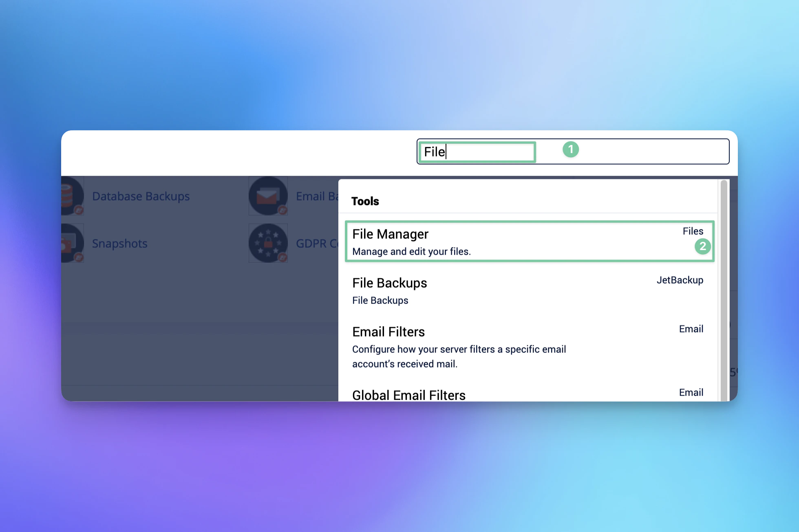Click the Email label beside Email Filters
Viewport: 799px width, 532px height.
tap(691, 329)
